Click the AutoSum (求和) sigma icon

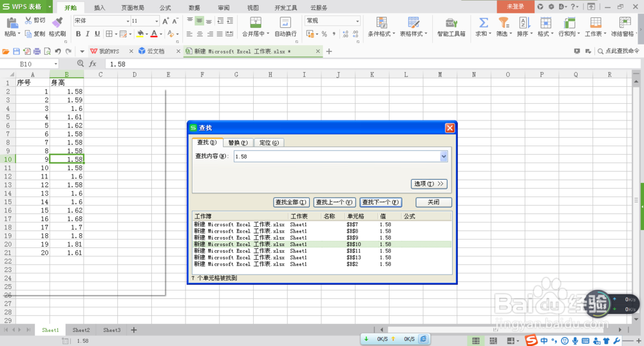click(x=484, y=22)
